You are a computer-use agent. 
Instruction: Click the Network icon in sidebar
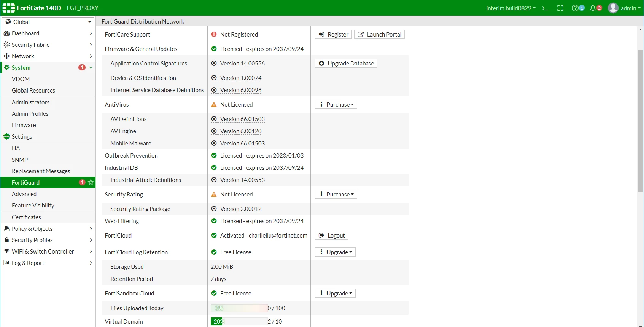(6, 56)
